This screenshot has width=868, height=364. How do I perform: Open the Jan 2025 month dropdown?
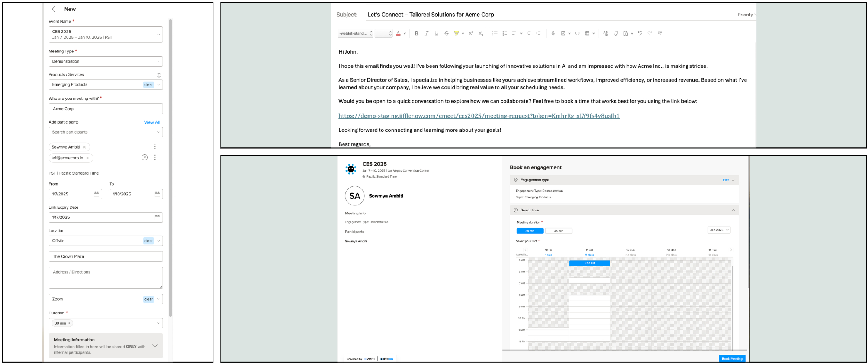tap(719, 230)
